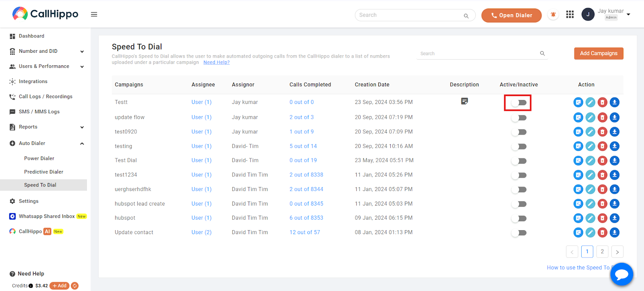644x291 pixels.
Task: Download the testing campaign data
Action: (x=614, y=146)
